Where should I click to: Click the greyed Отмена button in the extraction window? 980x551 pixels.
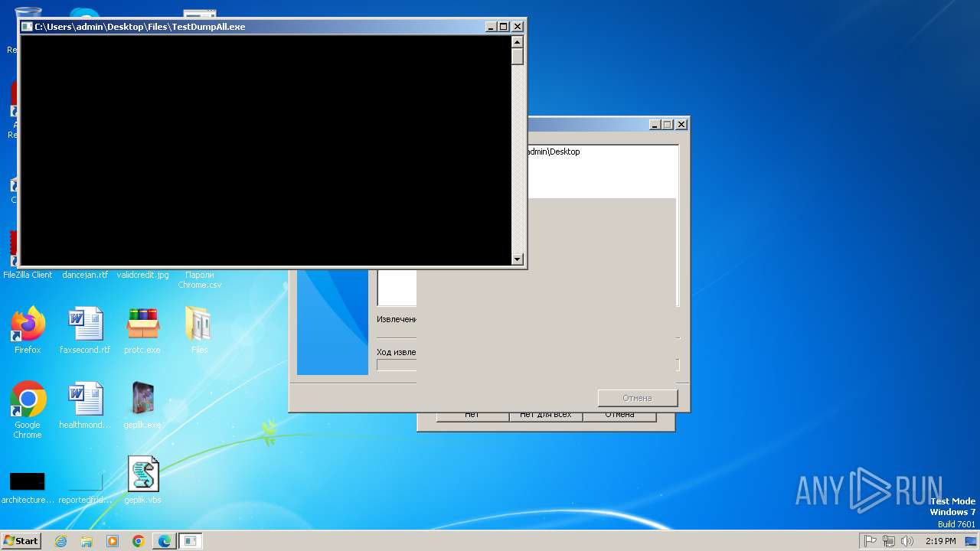[637, 398]
